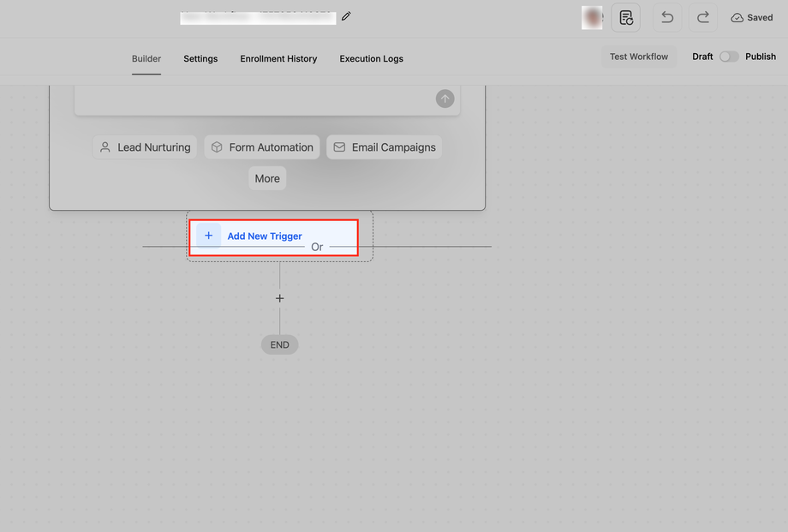The width and height of the screenshot is (788, 532).
Task: Submit prompt with the up-arrow send icon
Action: pyautogui.click(x=445, y=99)
